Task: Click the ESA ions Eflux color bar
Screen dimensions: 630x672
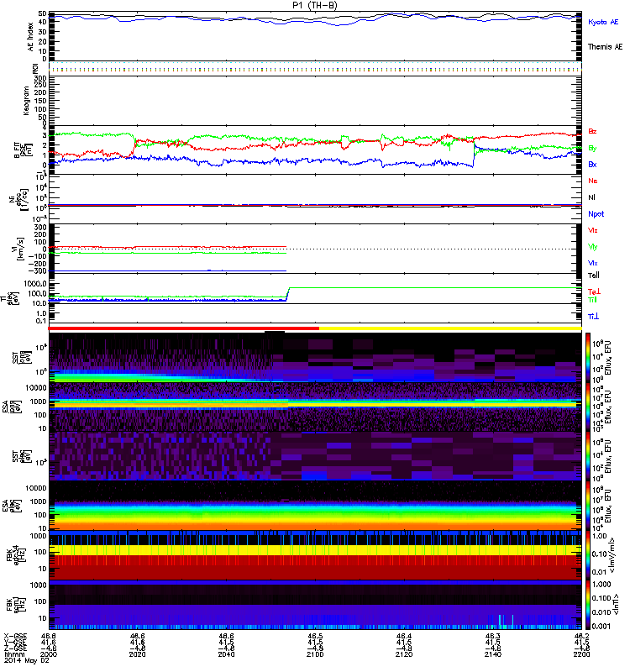Action: (x=588, y=407)
